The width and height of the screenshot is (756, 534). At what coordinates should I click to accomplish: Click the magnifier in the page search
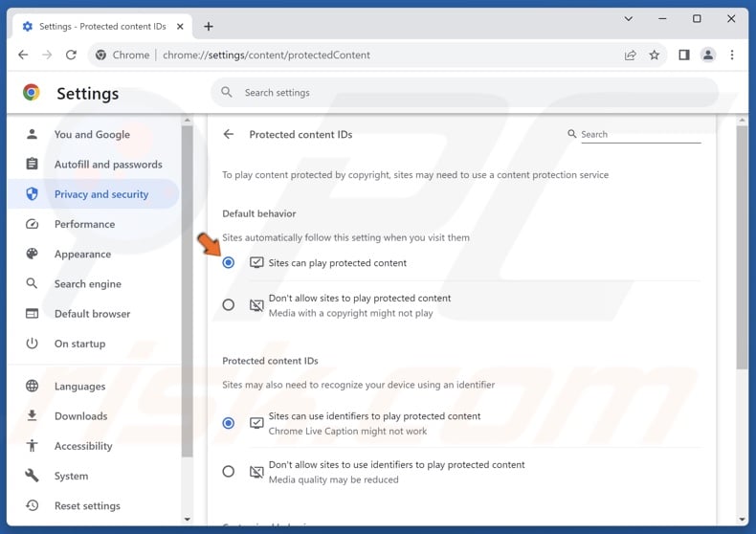point(572,134)
